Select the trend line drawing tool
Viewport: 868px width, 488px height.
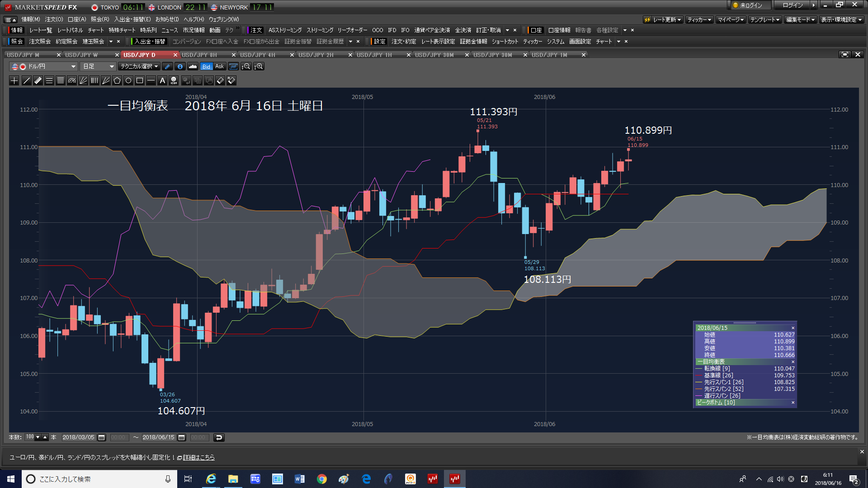pyautogui.click(x=26, y=81)
